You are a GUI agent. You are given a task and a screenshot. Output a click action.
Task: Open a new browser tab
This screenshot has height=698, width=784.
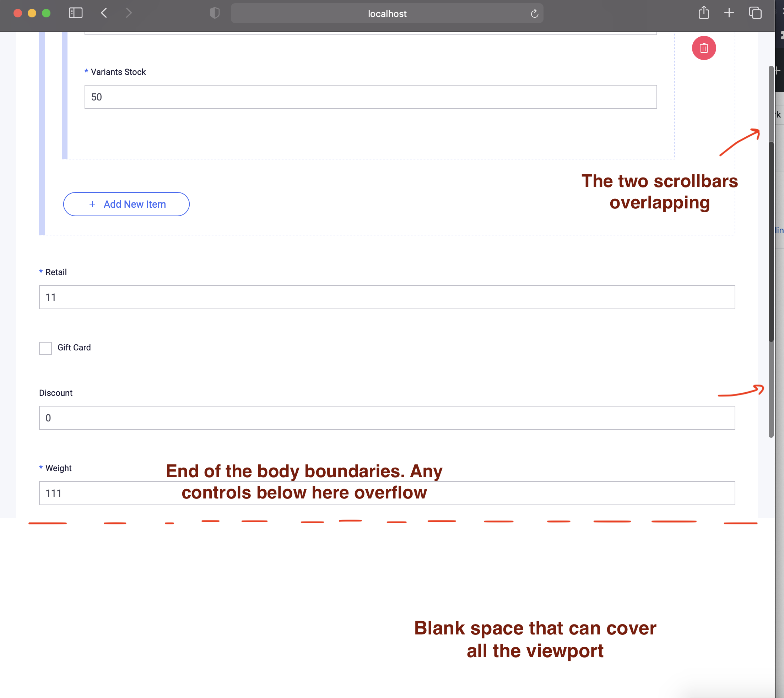[729, 13]
